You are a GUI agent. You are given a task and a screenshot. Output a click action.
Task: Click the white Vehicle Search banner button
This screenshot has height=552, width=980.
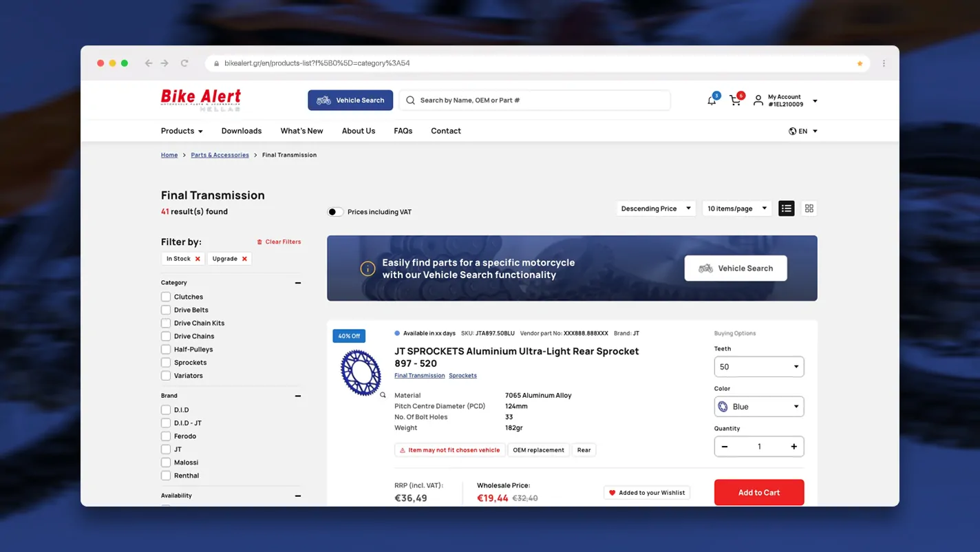pyautogui.click(x=736, y=268)
